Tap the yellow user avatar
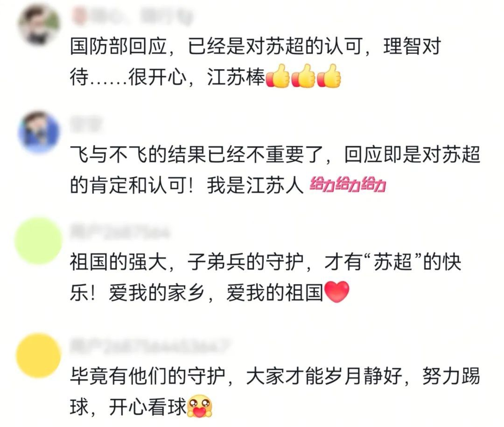The height and width of the screenshot is (427, 504). [38, 356]
